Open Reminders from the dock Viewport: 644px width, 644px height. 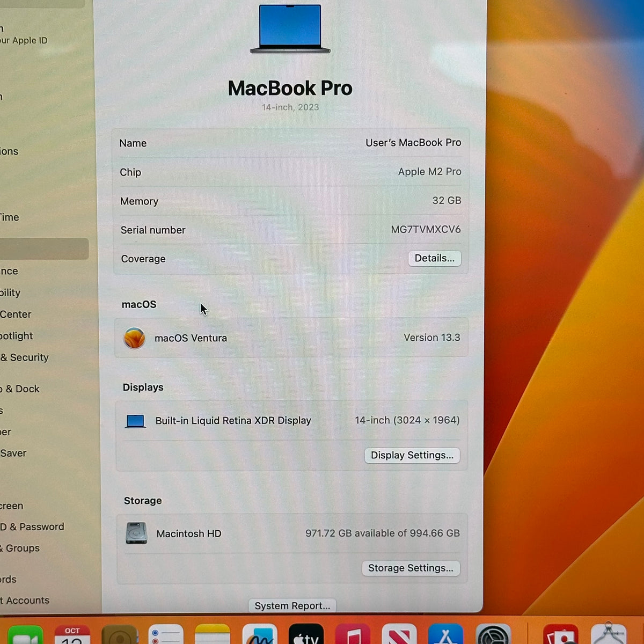coord(166,635)
